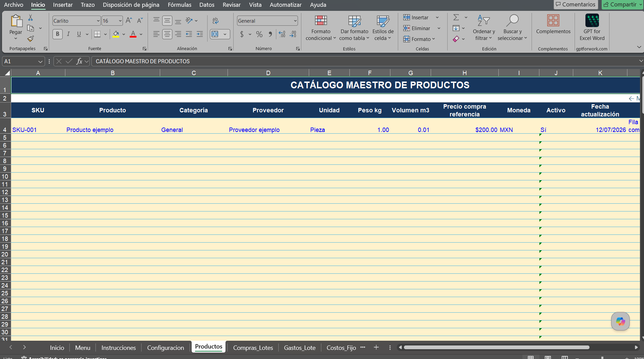Viewport: 644px width, 359px height.
Task: Click the percent style icon
Action: [259, 34]
